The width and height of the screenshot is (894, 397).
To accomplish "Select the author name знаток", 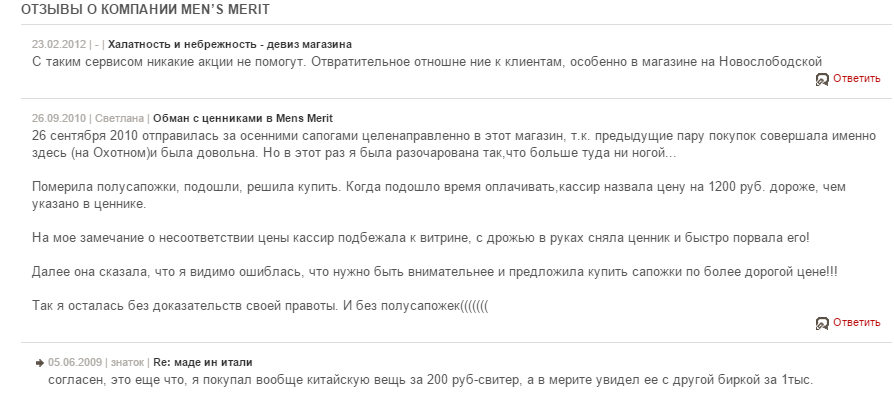I will (x=128, y=363).
